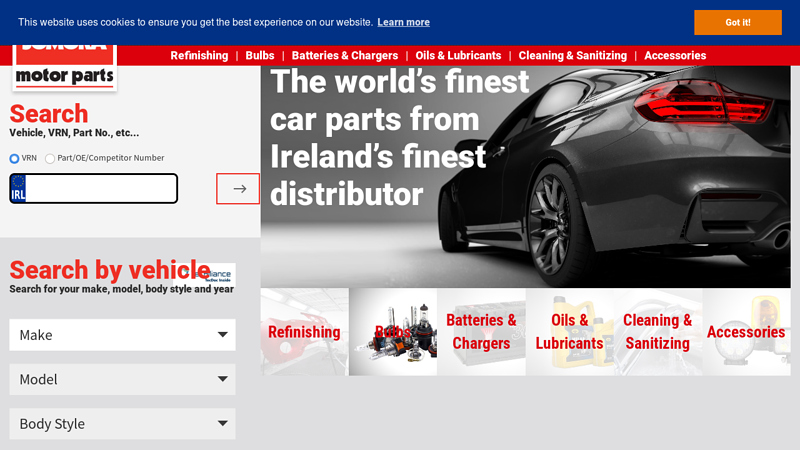Open the Cleaning & Sanitizing tile

coord(658,332)
